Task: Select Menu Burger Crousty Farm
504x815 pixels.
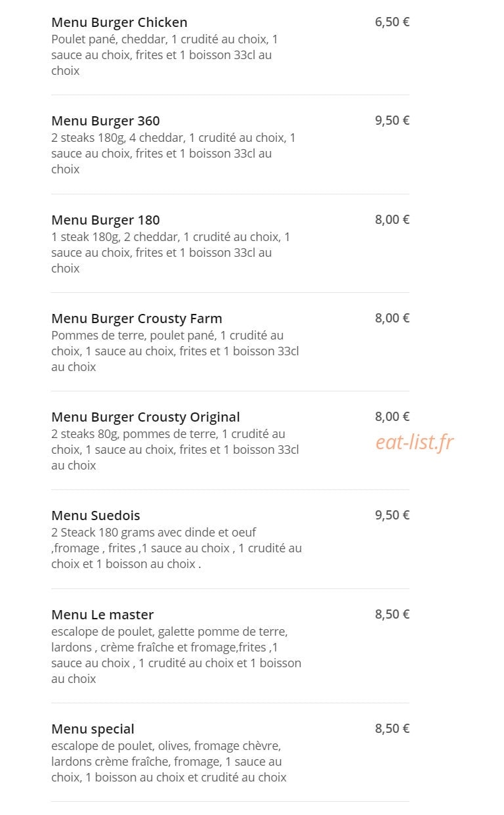Action: 136,319
